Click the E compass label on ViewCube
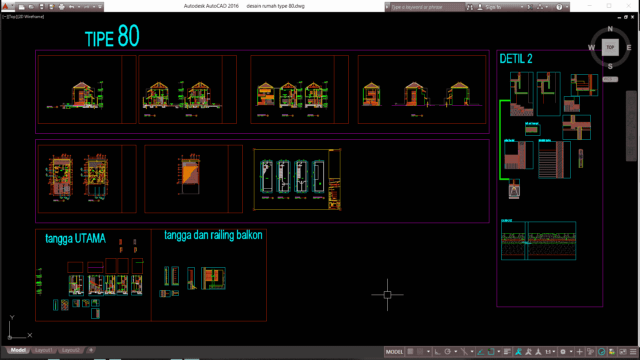The height and width of the screenshot is (360, 640). coord(629,48)
